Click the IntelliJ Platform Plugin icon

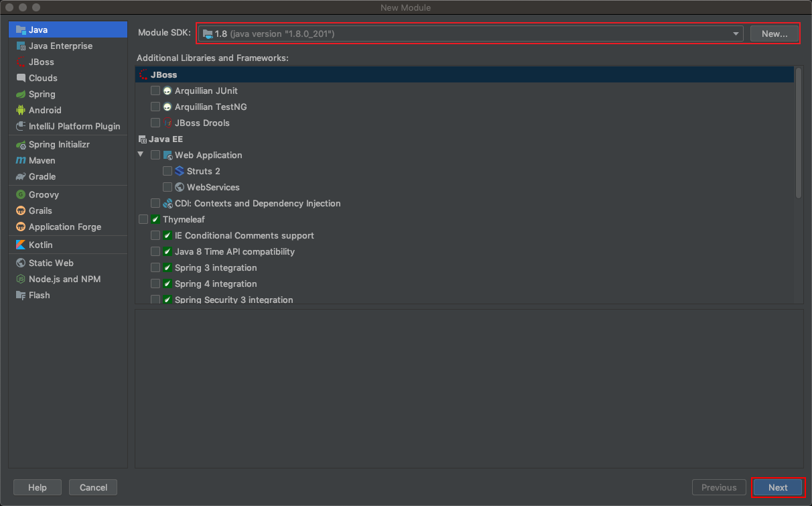(21, 126)
